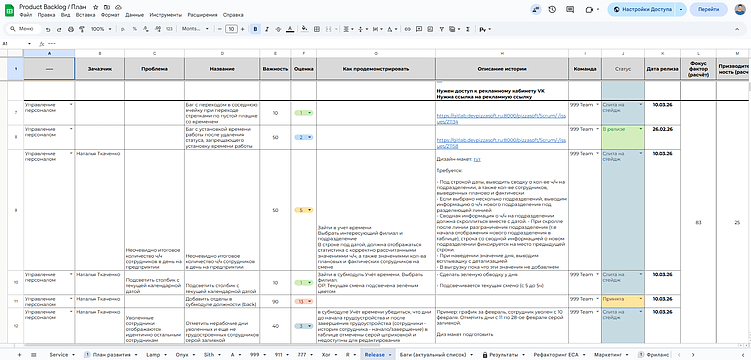Open the font family dropdown
Image resolution: width=751 pixels, height=360 pixels.
[195, 29]
